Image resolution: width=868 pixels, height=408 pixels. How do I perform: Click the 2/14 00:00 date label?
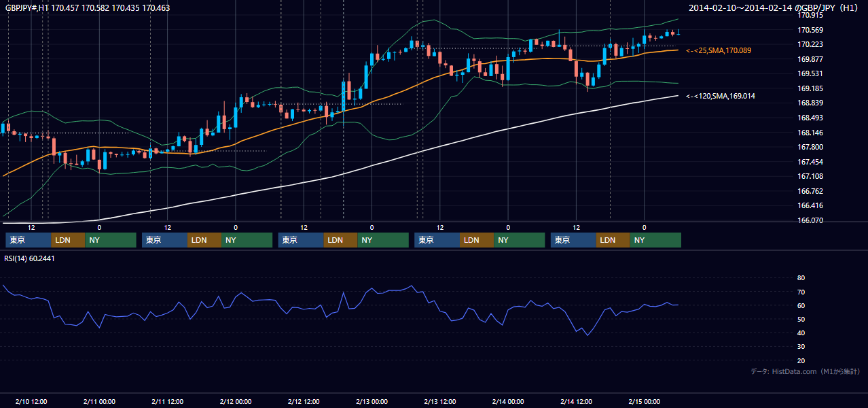pyautogui.click(x=508, y=401)
